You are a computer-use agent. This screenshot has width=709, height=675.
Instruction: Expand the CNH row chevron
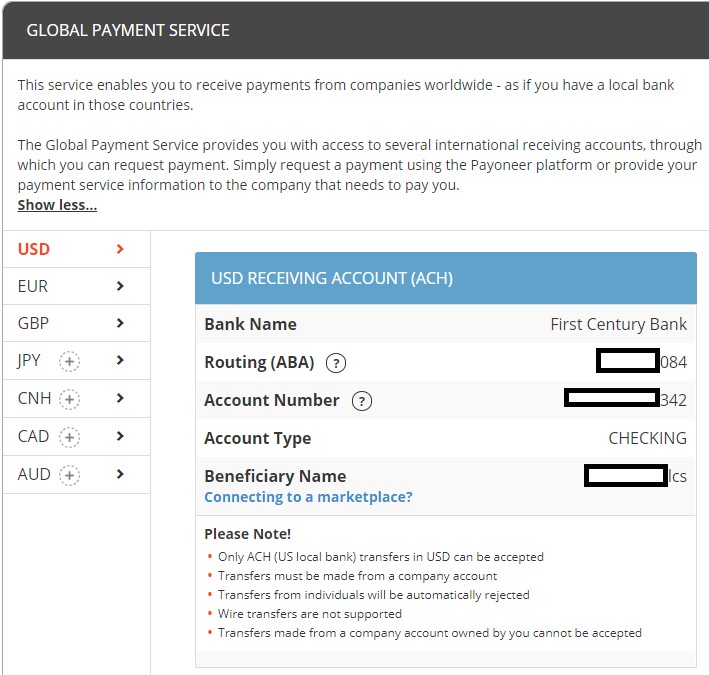coord(120,398)
